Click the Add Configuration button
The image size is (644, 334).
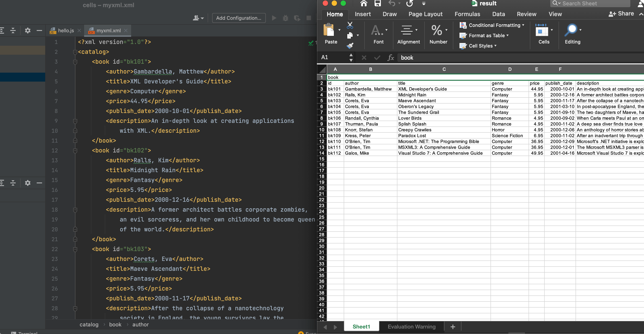239,18
